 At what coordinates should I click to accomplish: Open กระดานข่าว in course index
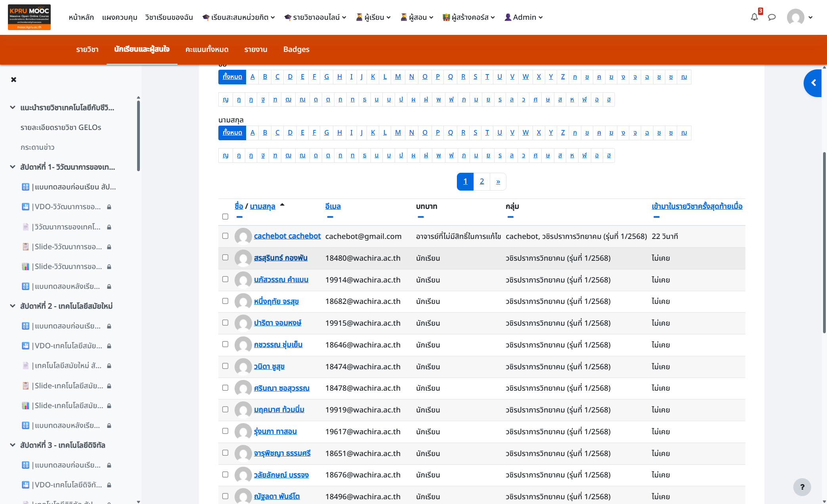(x=38, y=147)
